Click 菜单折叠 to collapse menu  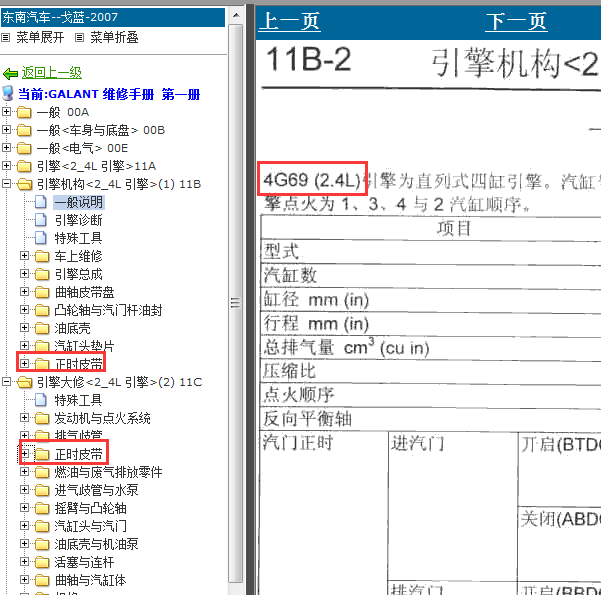point(114,38)
